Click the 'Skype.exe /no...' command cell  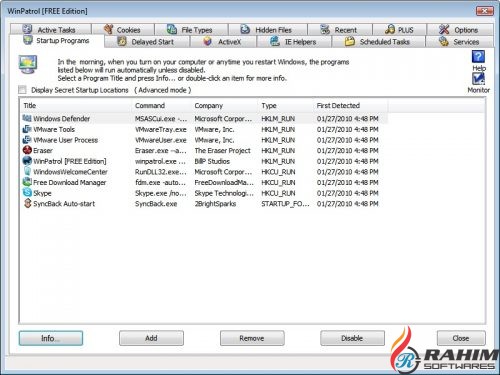pos(160,193)
